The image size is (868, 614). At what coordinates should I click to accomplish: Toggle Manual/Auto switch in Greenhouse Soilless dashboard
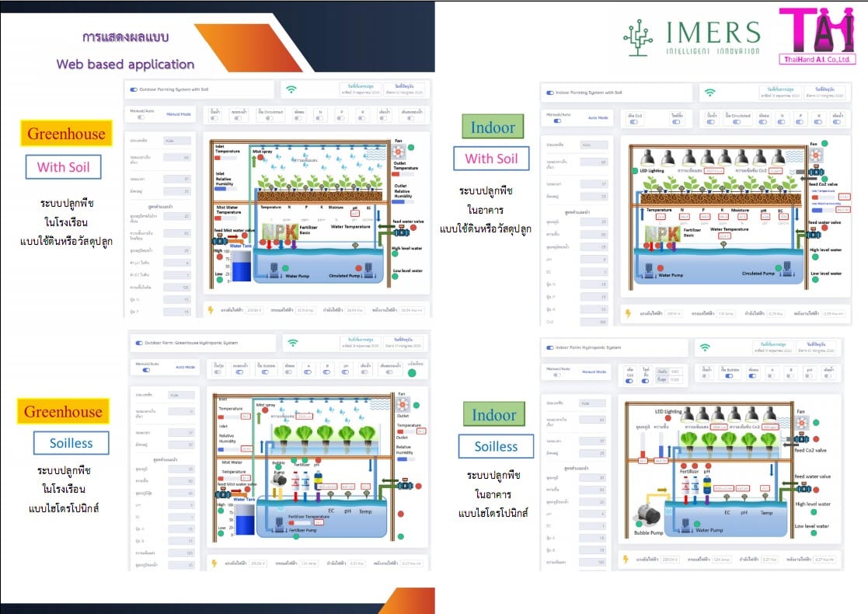tap(146, 370)
